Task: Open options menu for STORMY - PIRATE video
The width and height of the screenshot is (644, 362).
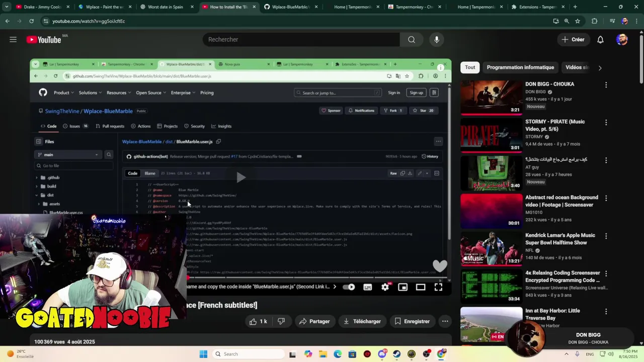Action: pyautogui.click(x=606, y=123)
